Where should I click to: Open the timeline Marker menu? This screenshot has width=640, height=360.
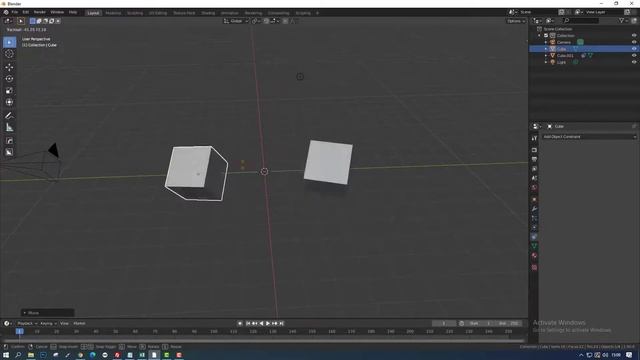point(79,323)
